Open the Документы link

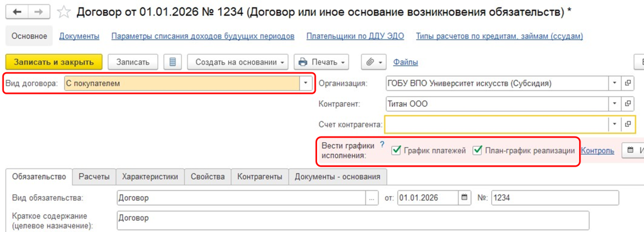79,36
